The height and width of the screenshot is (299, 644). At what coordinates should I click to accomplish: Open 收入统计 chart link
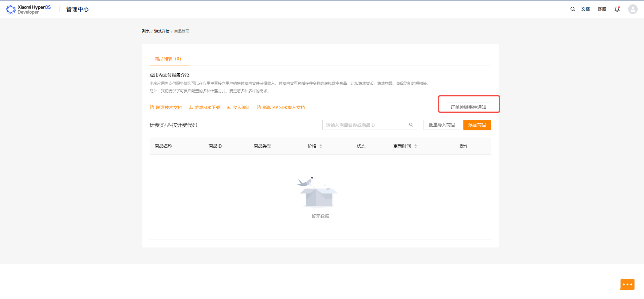[238, 107]
